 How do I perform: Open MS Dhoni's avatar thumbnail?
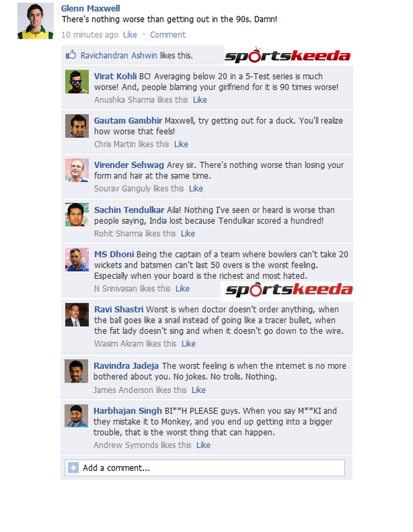tap(77, 259)
